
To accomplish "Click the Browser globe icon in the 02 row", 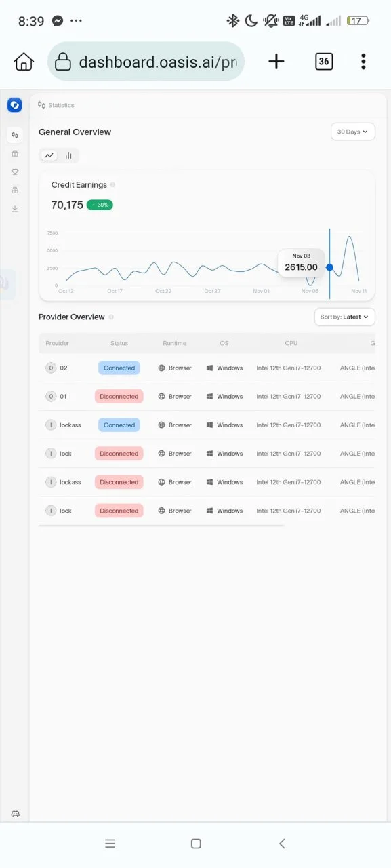I will (161, 368).
